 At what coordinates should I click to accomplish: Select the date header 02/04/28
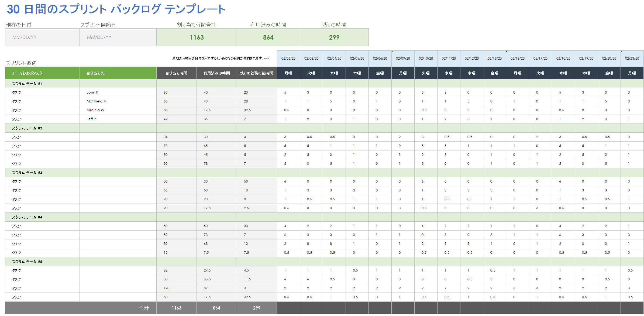pyautogui.click(x=334, y=59)
